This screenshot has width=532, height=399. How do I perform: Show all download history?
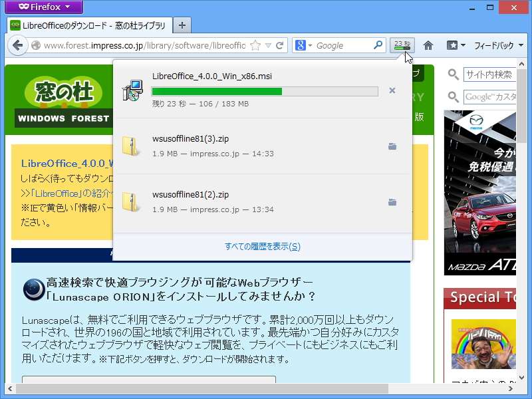[x=264, y=247]
